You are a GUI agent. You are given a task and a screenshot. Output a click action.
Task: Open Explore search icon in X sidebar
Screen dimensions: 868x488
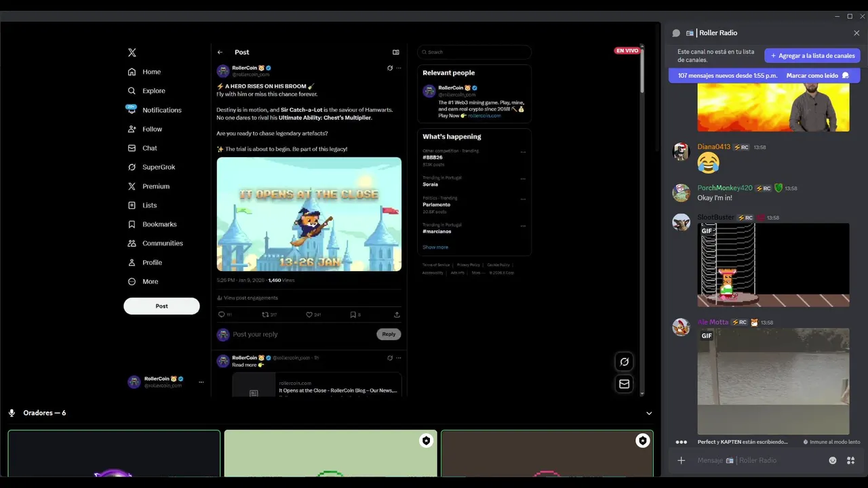(x=132, y=91)
